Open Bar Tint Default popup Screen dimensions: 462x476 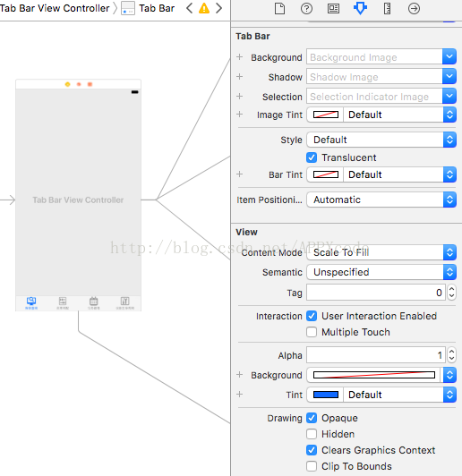(399, 174)
